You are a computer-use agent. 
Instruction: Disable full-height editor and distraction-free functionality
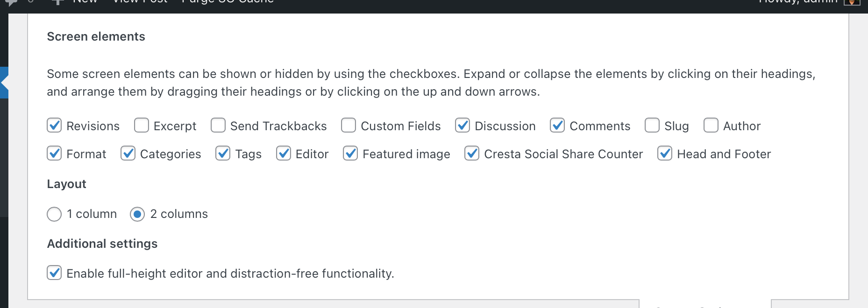tap(54, 273)
